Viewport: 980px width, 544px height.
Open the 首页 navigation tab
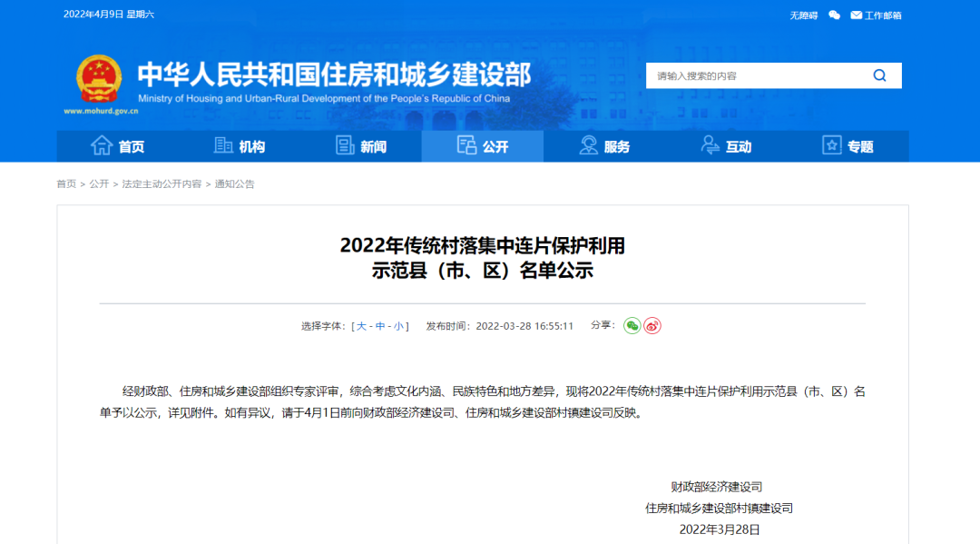coord(117,146)
